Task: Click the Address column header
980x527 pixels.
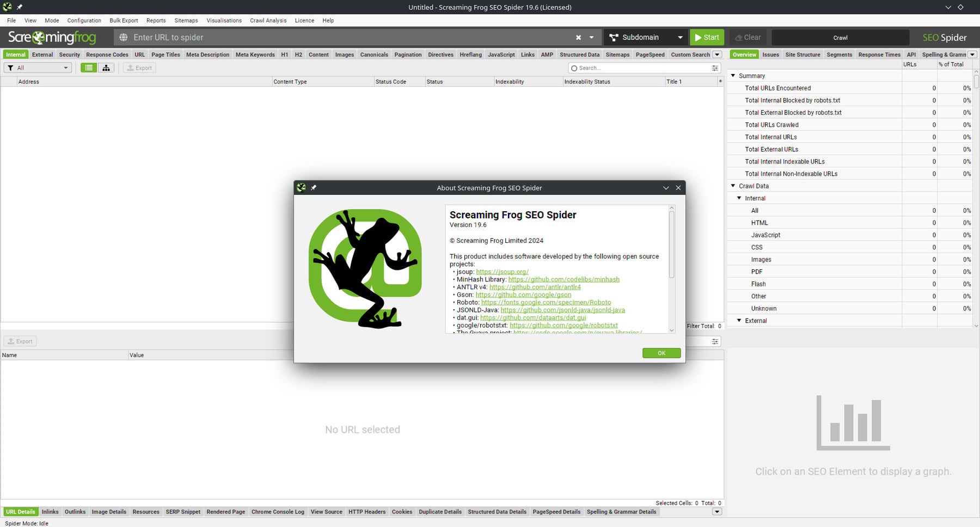Action: (x=144, y=82)
